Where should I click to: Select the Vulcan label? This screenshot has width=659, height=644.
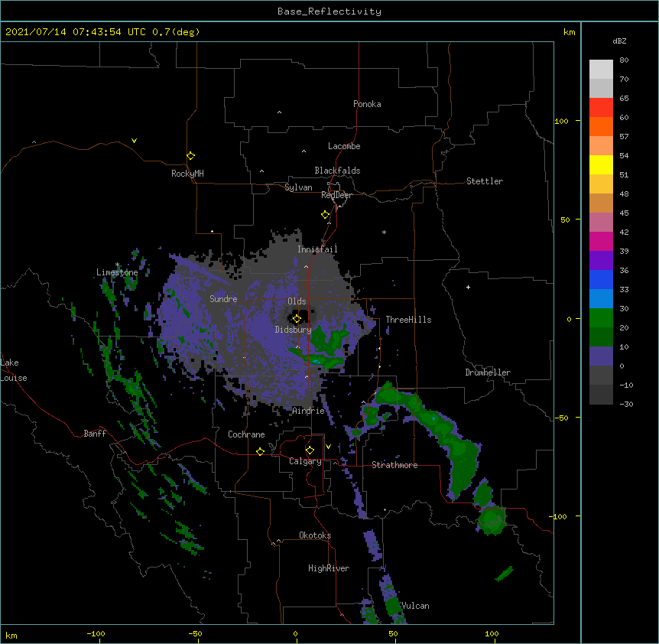point(415,606)
